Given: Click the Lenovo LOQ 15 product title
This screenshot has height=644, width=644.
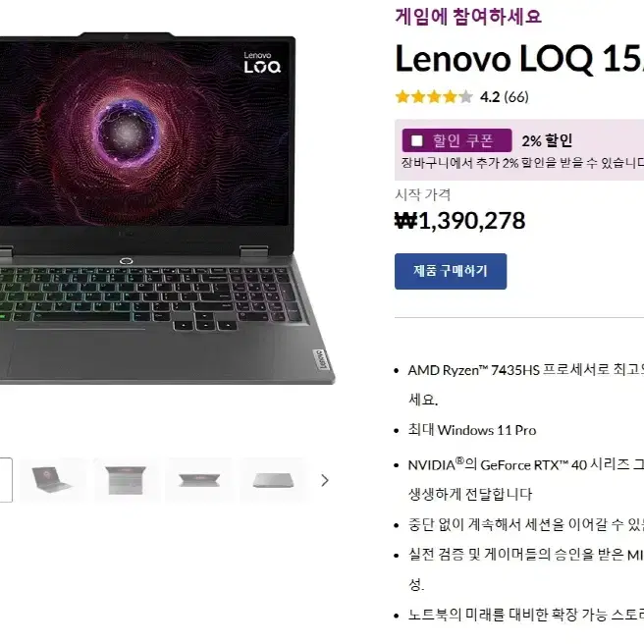Looking at the screenshot, I should pyautogui.click(x=519, y=59).
